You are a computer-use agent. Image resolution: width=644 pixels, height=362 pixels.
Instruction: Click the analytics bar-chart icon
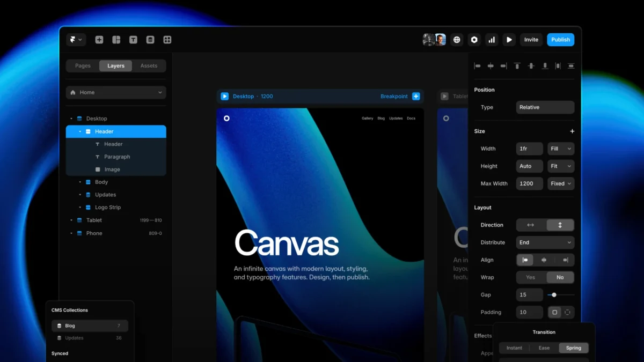[492, 39]
